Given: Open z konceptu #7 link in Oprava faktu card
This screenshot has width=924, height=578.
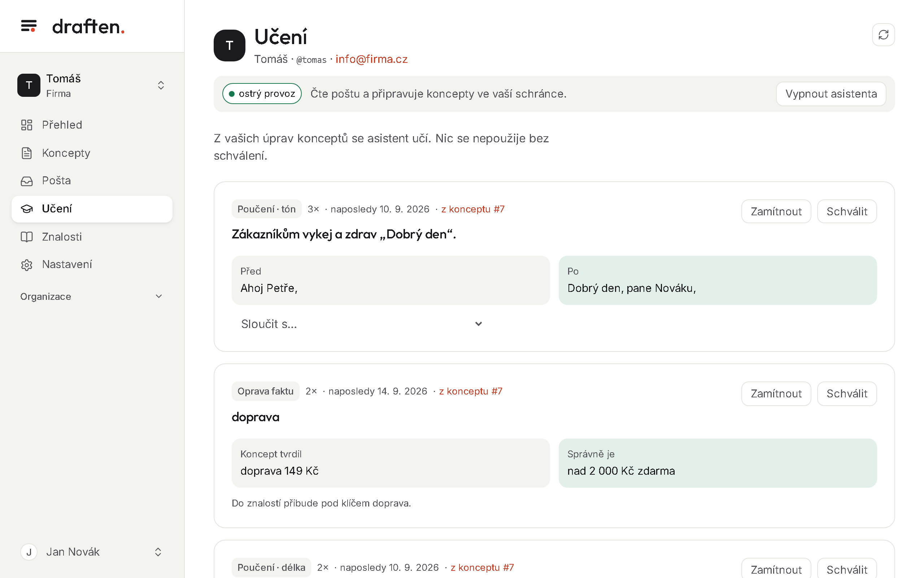Looking at the screenshot, I should click(470, 391).
